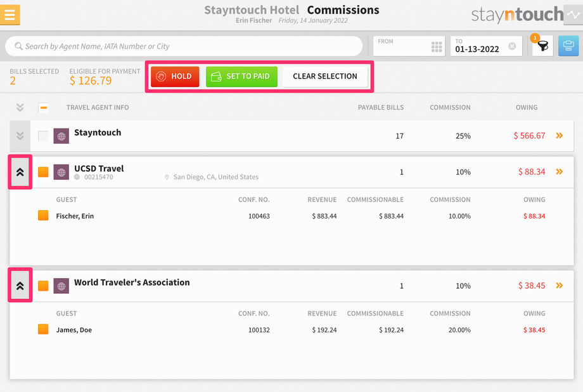Clear the TO date value

512,46
